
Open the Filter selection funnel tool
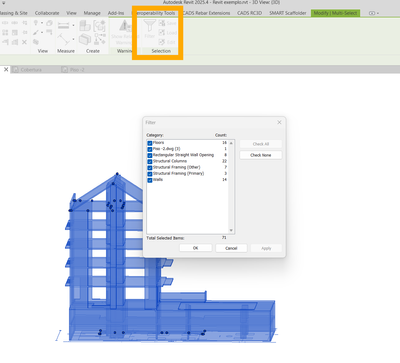[x=149, y=28]
